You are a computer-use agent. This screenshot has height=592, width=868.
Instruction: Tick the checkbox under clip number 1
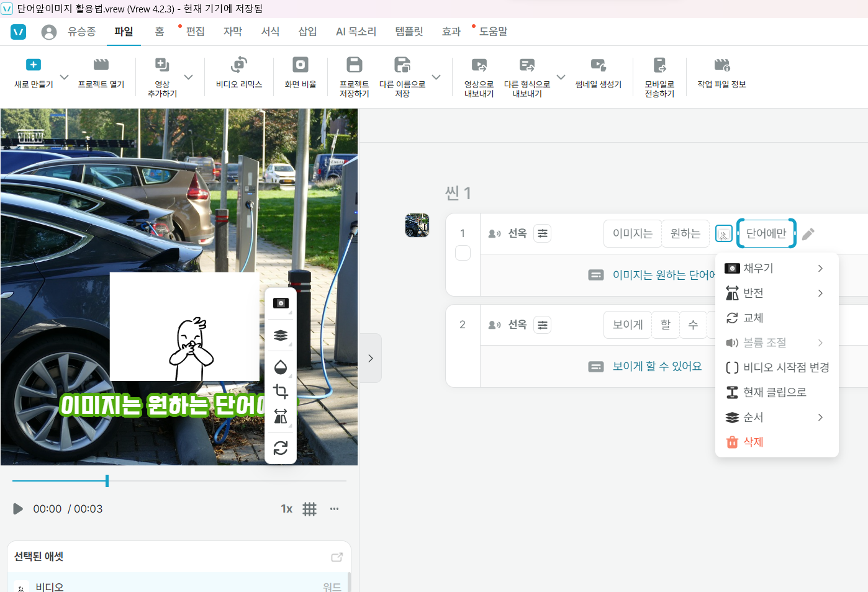tap(463, 253)
